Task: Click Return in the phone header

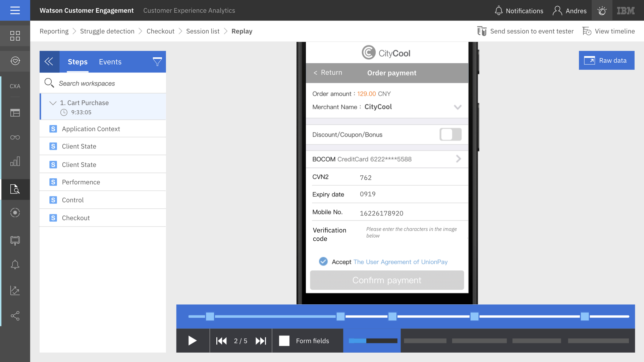Action: [x=328, y=72]
